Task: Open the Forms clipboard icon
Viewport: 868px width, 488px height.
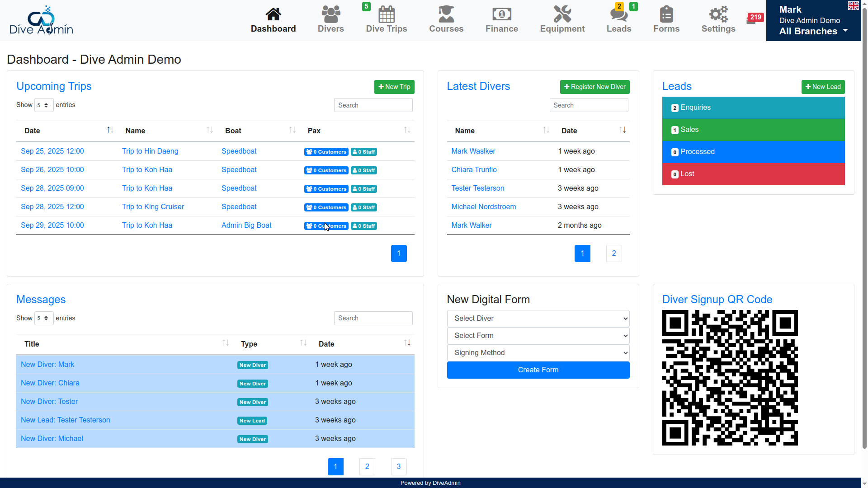Action: (x=666, y=14)
